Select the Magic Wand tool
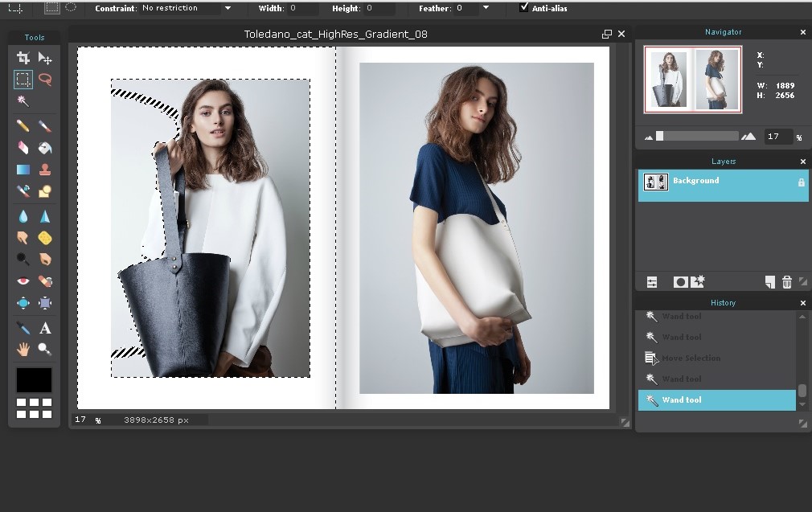 pyautogui.click(x=23, y=102)
